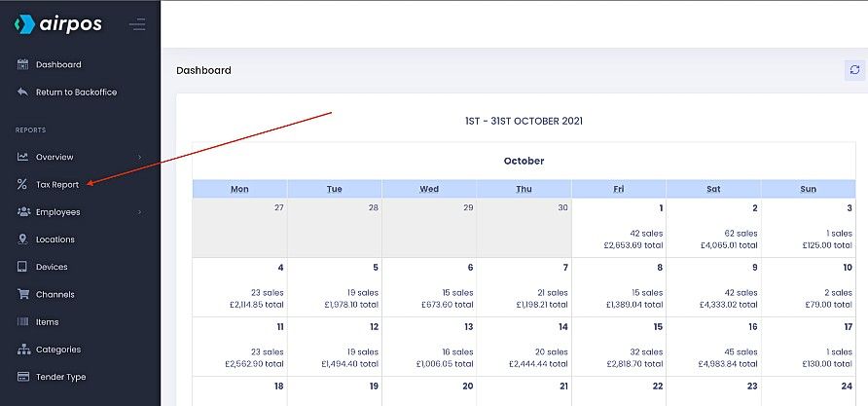Click the Employees people icon
This screenshot has width=868, height=406.
point(22,211)
